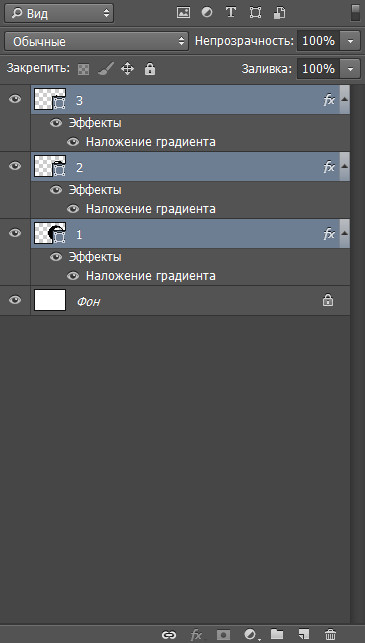Toggle Эффекты visibility for layer 1
Viewport: 365px width, 643px height.
56,257
